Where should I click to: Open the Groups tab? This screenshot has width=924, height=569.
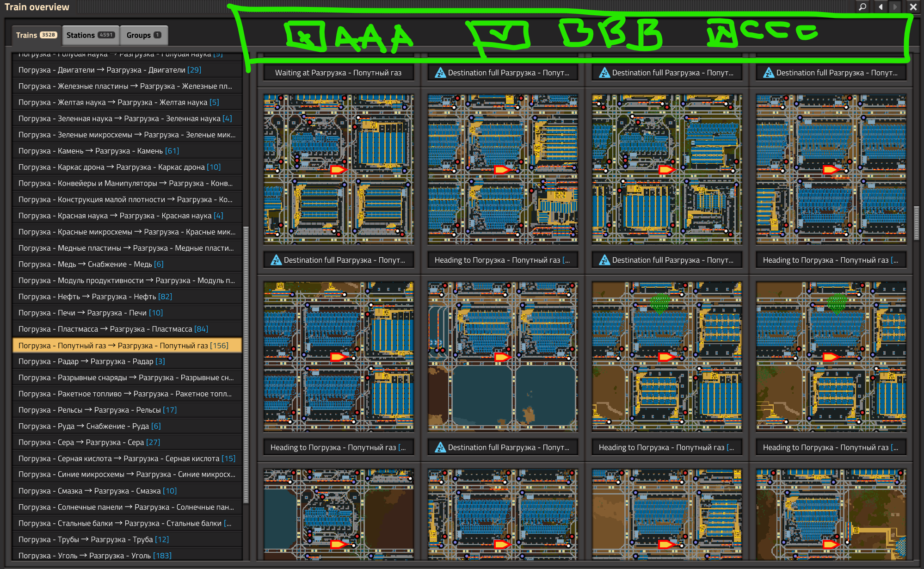point(143,35)
